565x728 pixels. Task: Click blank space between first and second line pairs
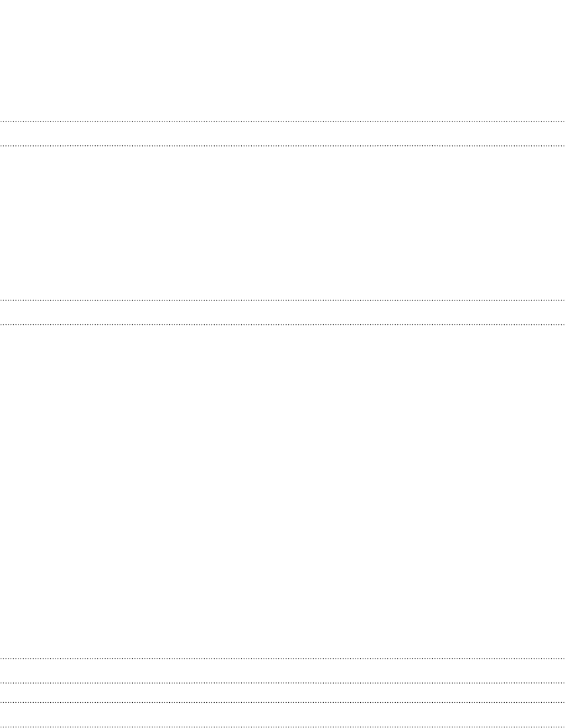[x=282, y=223]
